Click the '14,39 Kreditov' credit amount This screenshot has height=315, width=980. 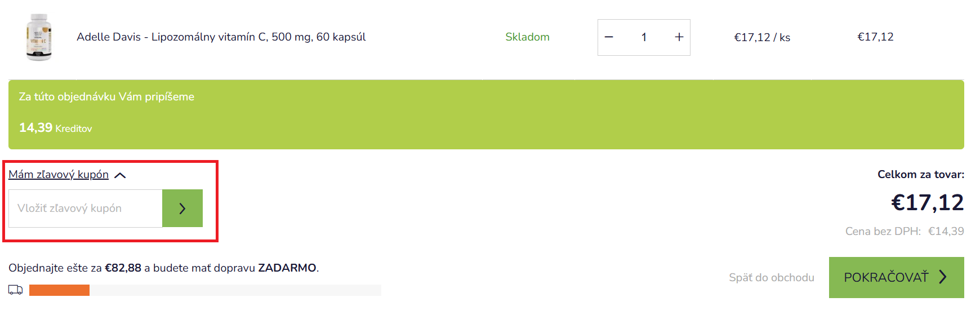pyautogui.click(x=55, y=128)
